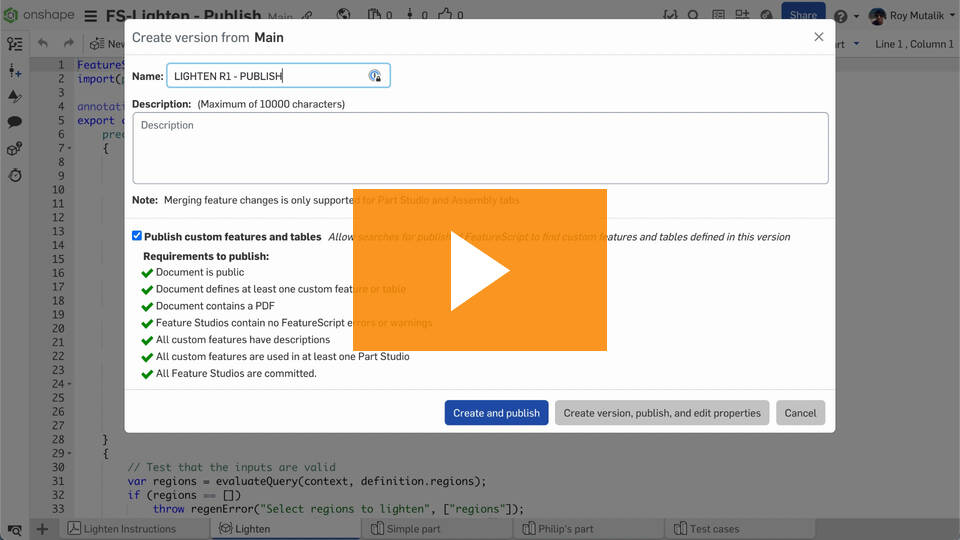Viewport: 960px width, 540px height.
Task: Click the globe public document icon
Action: point(343,14)
